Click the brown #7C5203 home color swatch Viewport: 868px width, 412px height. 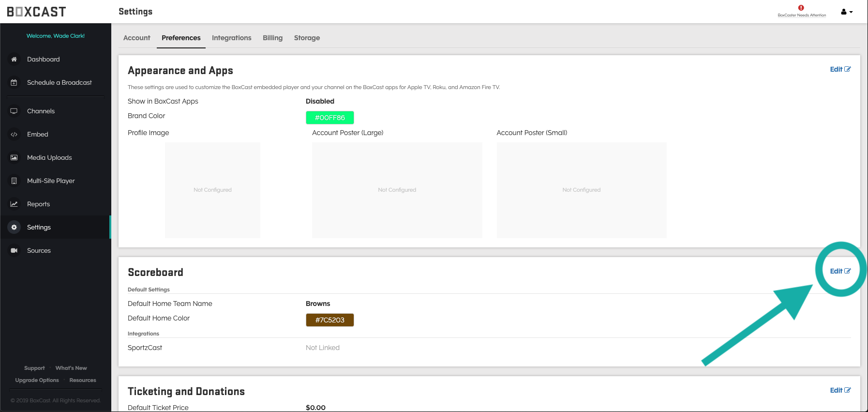(x=329, y=320)
